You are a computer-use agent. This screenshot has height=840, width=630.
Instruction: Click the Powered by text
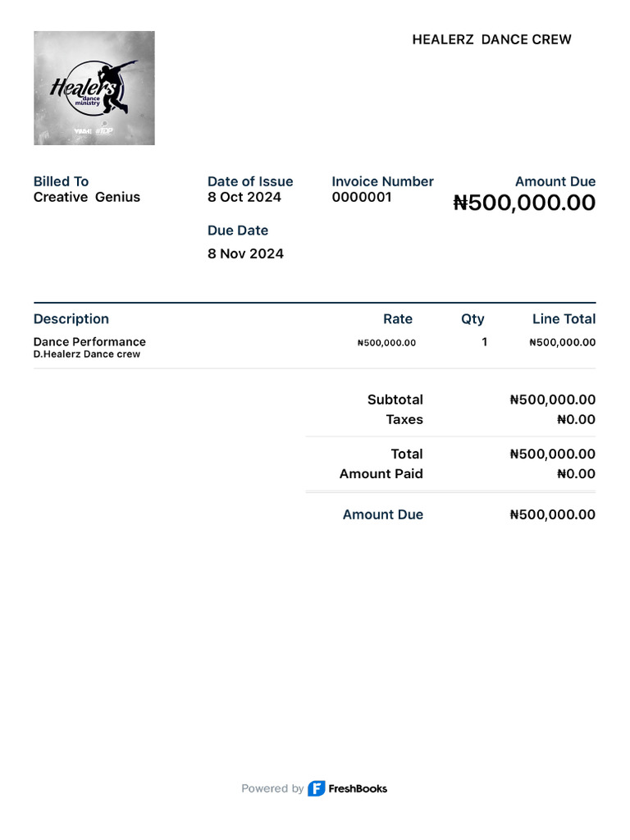pyautogui.click(x=272, y=788)
